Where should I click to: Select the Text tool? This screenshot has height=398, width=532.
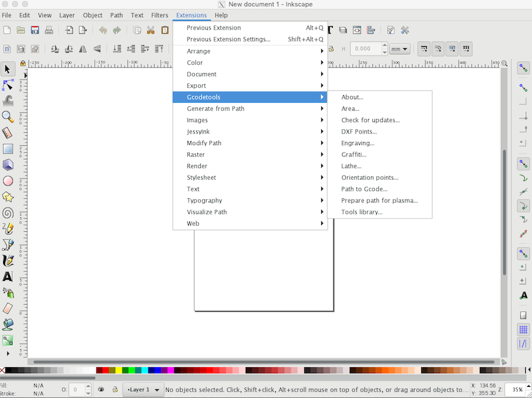click(x=7, y=277)
